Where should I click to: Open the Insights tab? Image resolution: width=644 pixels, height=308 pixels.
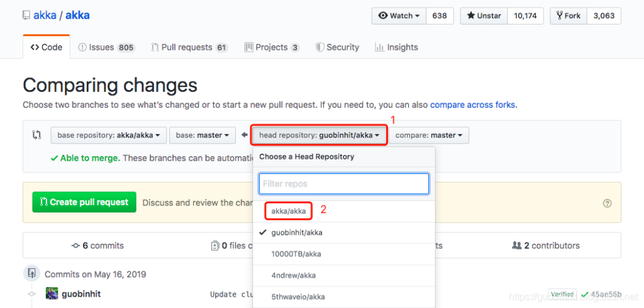[396, 47]
